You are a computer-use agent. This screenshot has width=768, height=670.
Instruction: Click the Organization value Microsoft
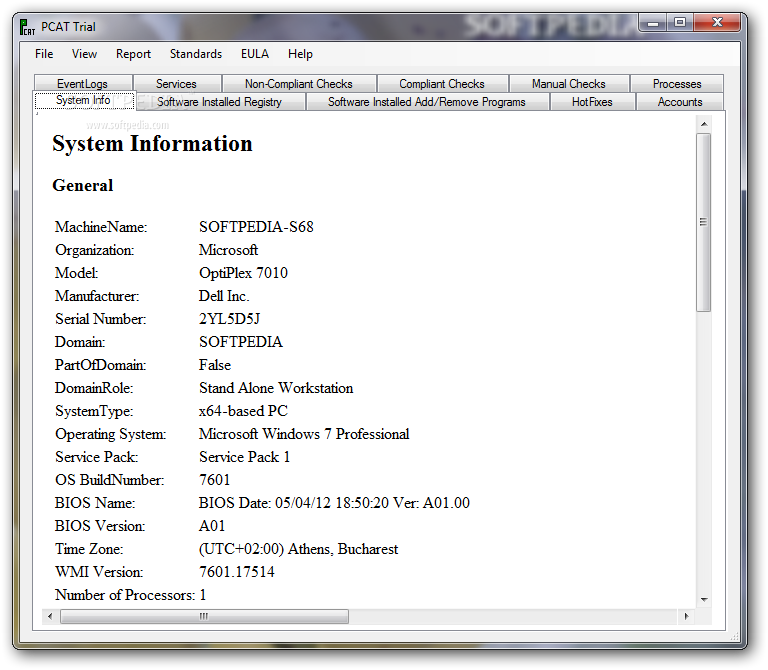click(x=228, y=250)
